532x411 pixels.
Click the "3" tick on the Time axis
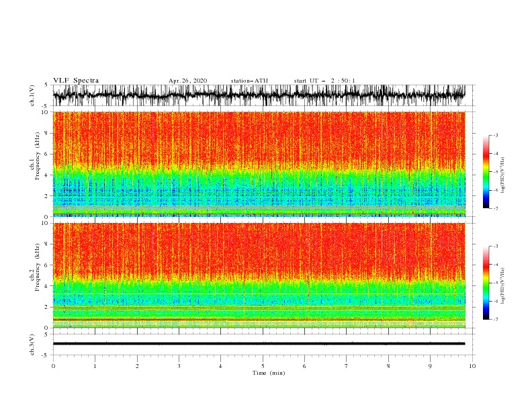(x=179, y=367)
